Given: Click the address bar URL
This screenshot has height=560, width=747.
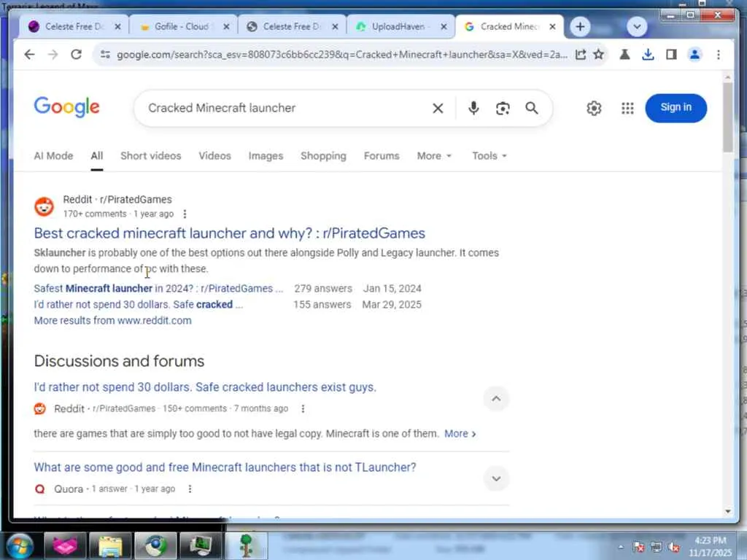Looking at the screenshot, I should [x=342, y=55].
